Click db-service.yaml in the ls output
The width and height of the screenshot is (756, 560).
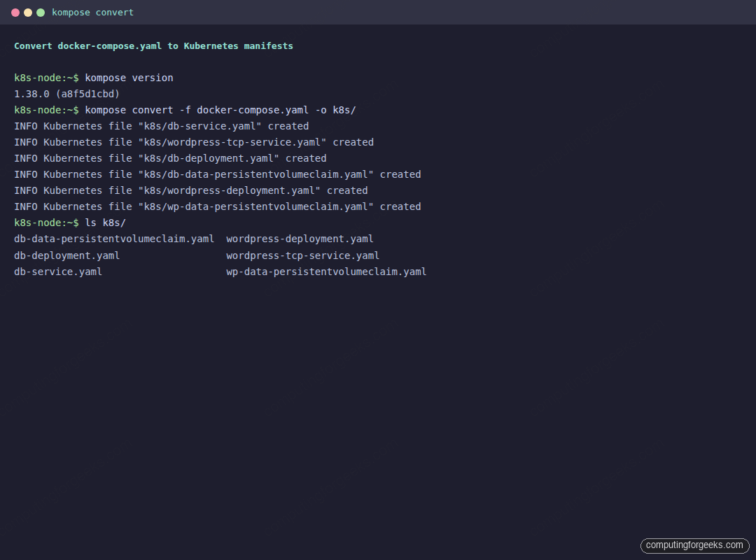[x=58, y=272]
